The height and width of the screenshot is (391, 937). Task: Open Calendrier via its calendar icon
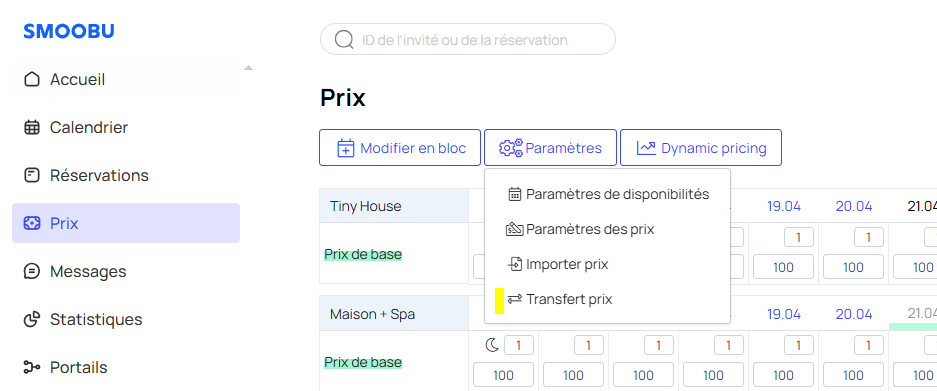32,127
